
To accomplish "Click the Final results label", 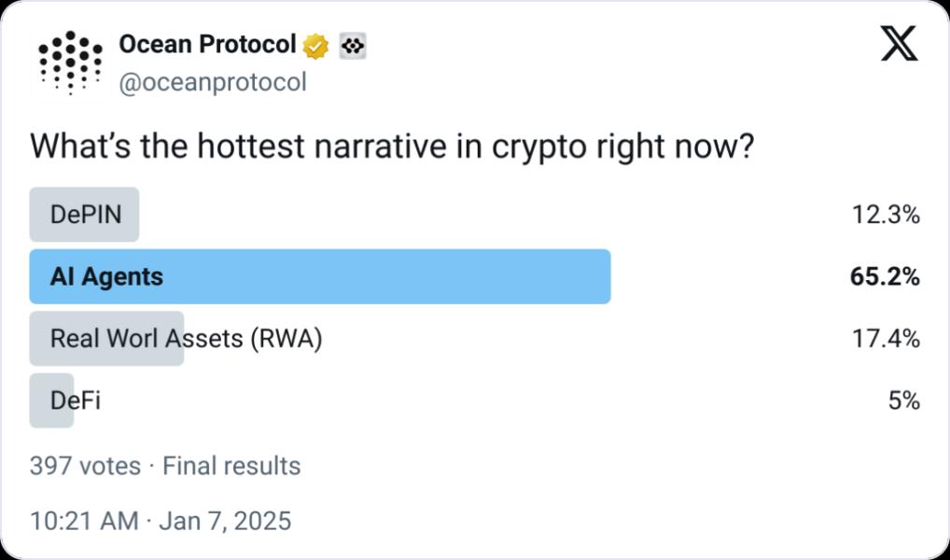I will [x=231, y=466].
